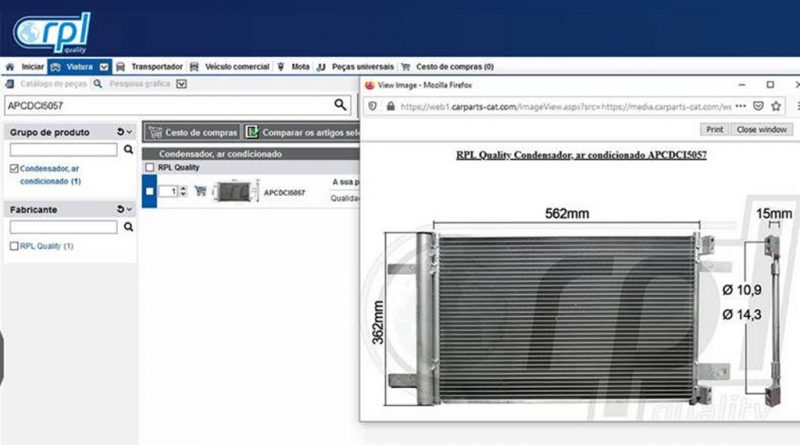
Task: Open the Viatura tab
Action: (79, 67)
